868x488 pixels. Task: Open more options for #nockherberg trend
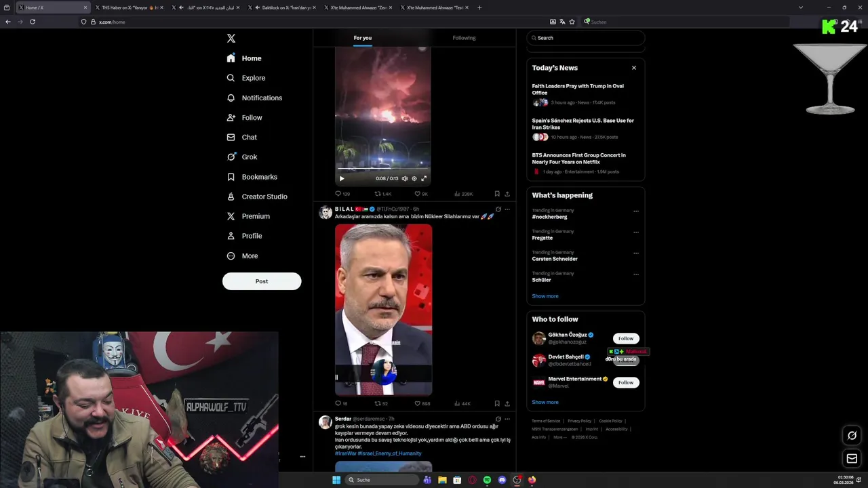(636, 211)
